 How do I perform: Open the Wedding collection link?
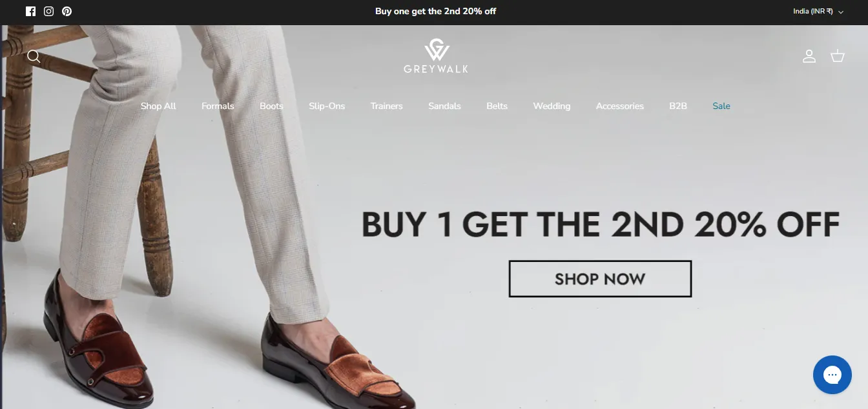click(x=552, y=106)
